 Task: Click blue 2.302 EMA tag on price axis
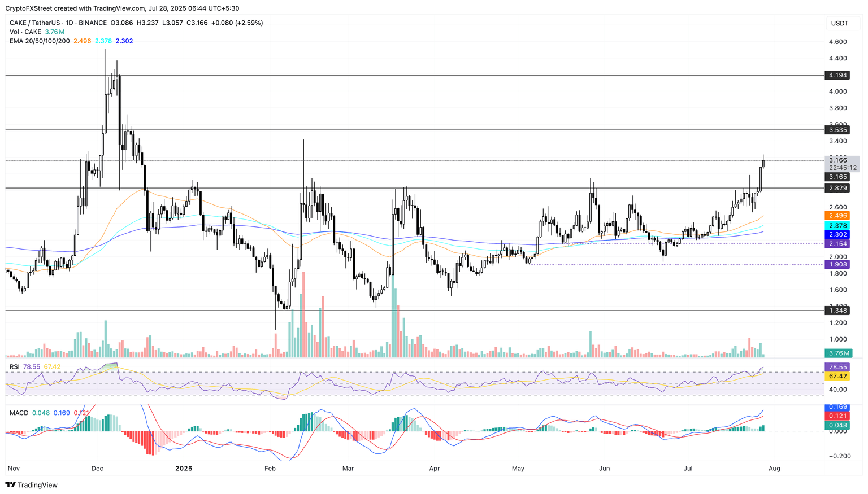(837, 234)
